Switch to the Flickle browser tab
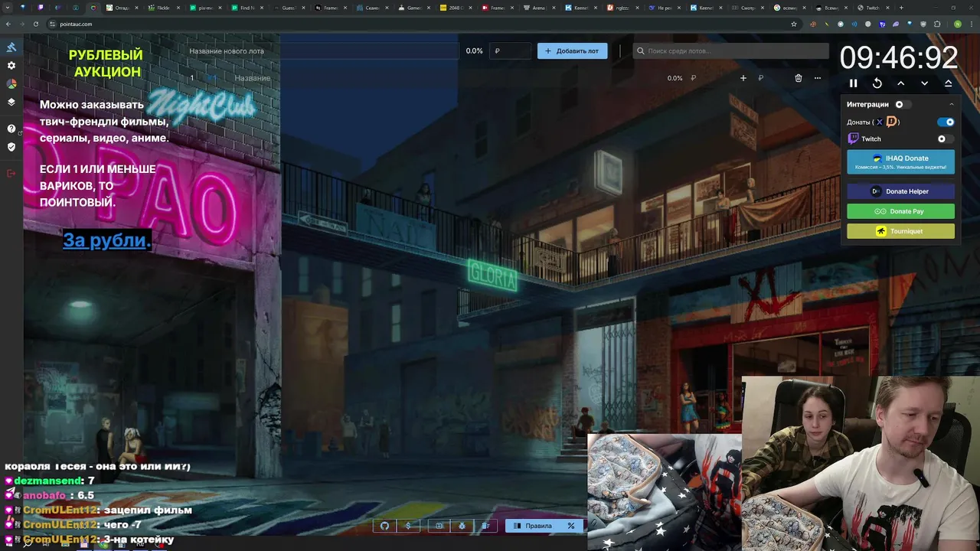The width and height of the screenshot is (980, 551). click(x=162, y=8)
